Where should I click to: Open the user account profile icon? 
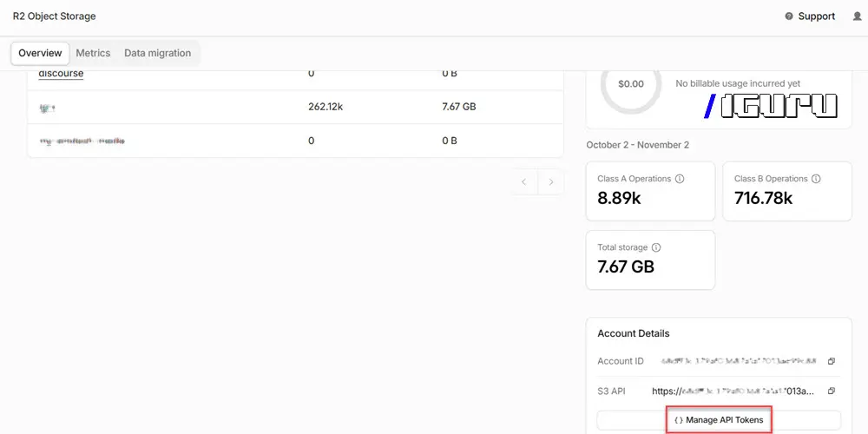tap(858, 16)
